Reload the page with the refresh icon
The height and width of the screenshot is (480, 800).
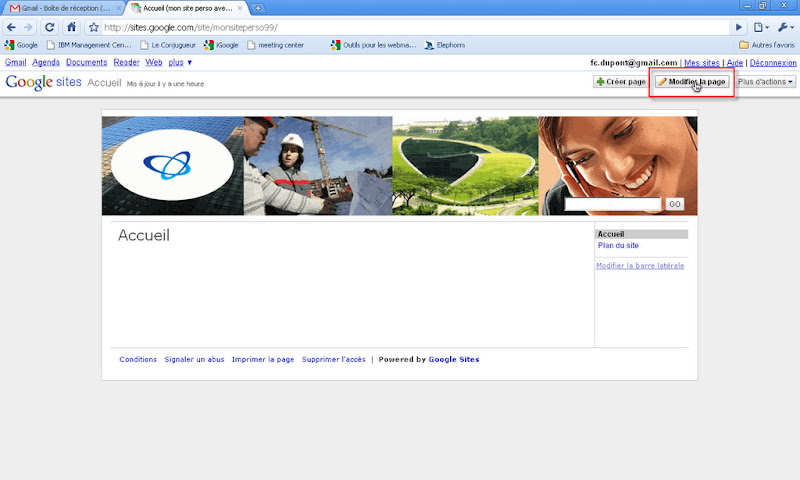coord(49,27)
